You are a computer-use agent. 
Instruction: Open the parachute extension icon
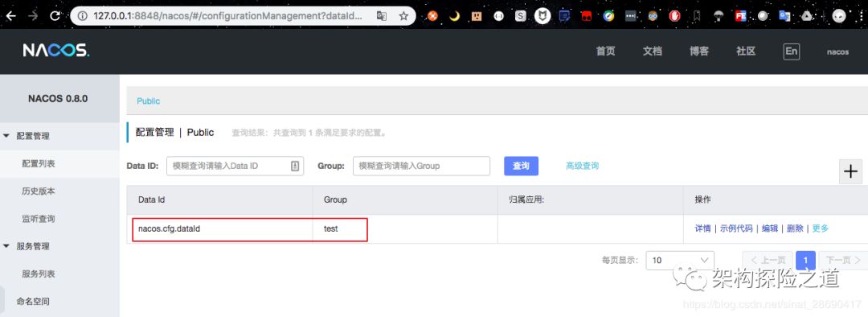tap(718, 16)
